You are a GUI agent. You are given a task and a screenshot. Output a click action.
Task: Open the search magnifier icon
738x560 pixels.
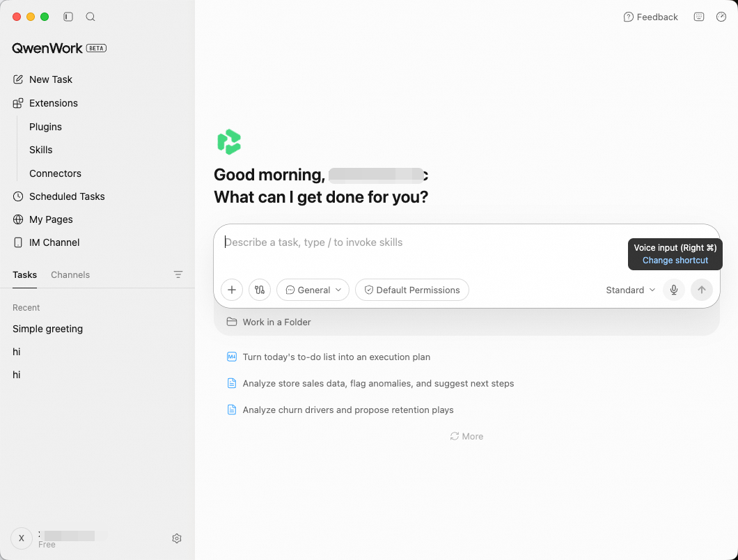point(91,17)
